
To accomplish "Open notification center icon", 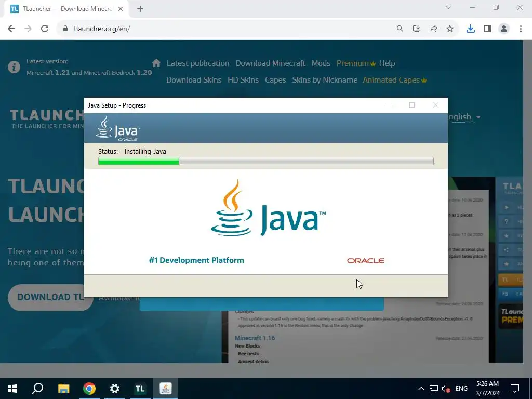I will click(x=515, y=389).
